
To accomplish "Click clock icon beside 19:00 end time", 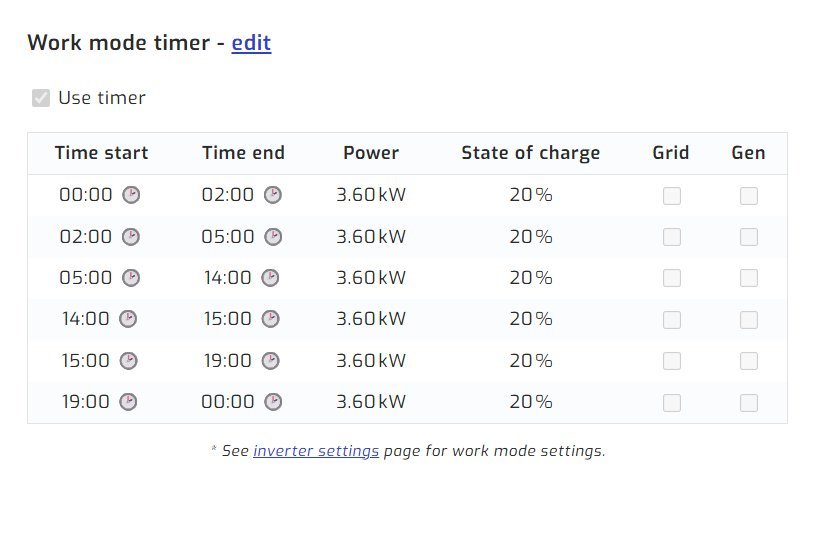I will 270,361.
